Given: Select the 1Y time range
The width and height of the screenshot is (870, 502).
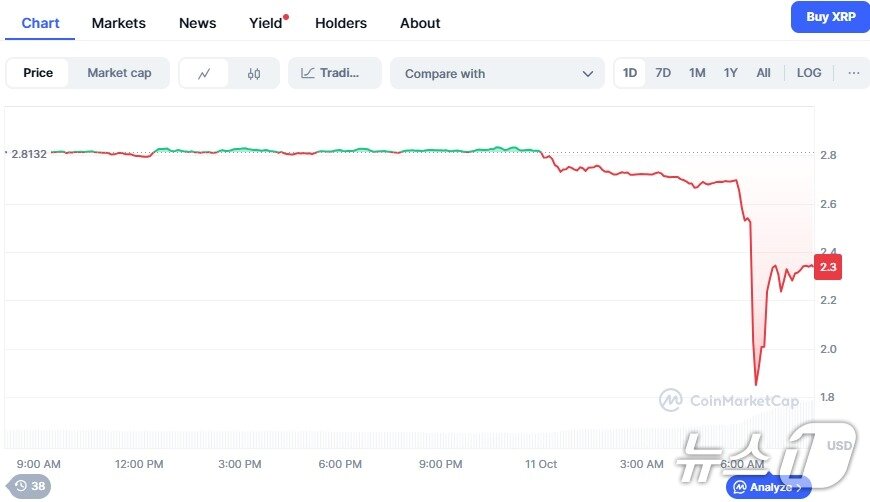Looking at the screenshot, I should click(731, 73).
